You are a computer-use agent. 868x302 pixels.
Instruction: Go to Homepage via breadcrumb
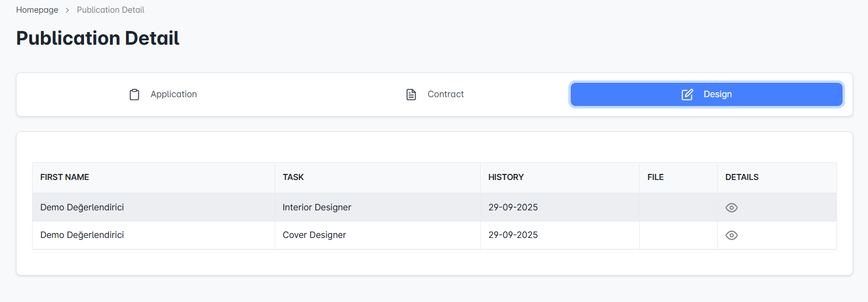tap(37, 10)
